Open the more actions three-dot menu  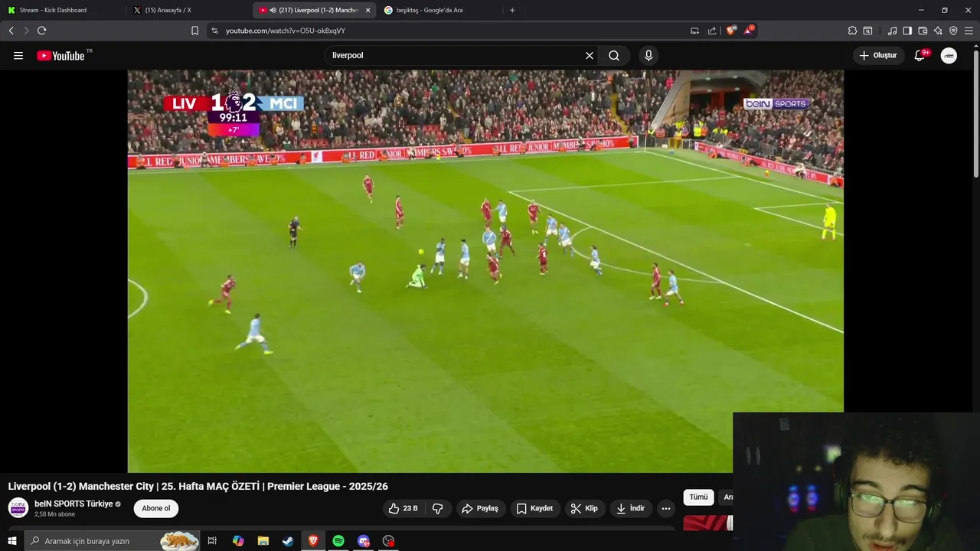666,508
